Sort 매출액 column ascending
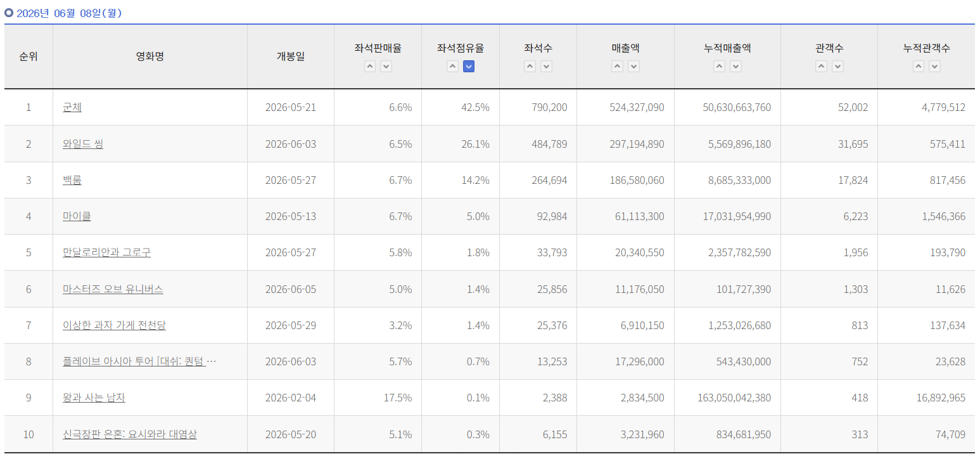This screenshot has height=454, width=980. click(617, 67)
